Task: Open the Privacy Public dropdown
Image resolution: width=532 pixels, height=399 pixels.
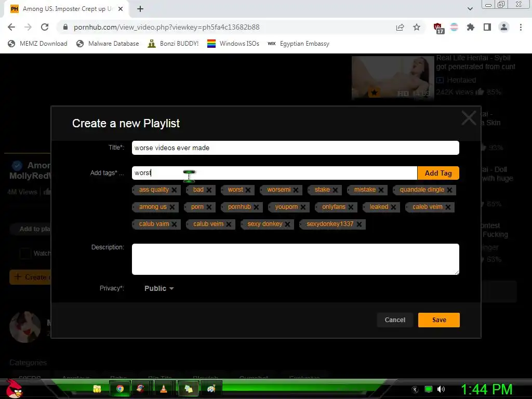Action: pyautogui.click(x=159, y=288)
